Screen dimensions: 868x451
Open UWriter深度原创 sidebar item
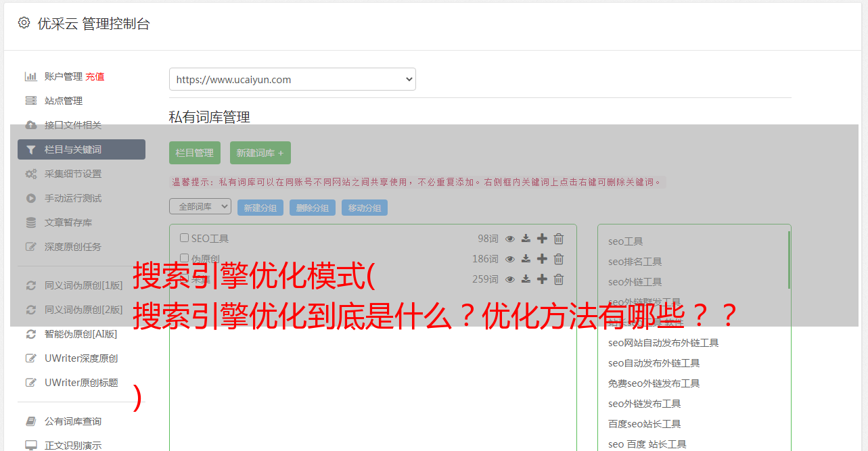coord(81,358)
